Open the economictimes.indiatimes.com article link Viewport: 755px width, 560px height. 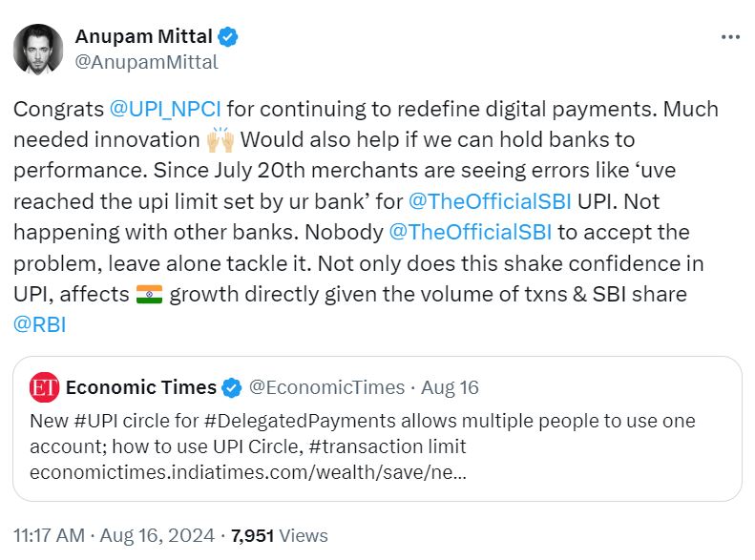click(x=247, y=471)
